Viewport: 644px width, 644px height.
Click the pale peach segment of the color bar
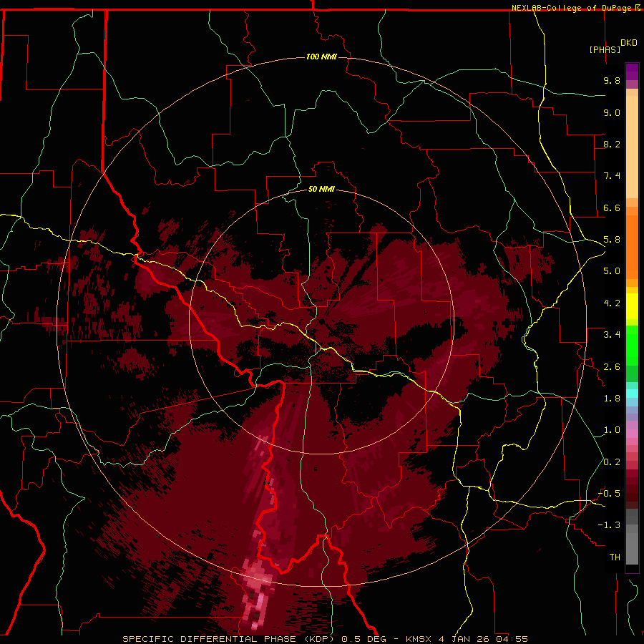(632, 147)
